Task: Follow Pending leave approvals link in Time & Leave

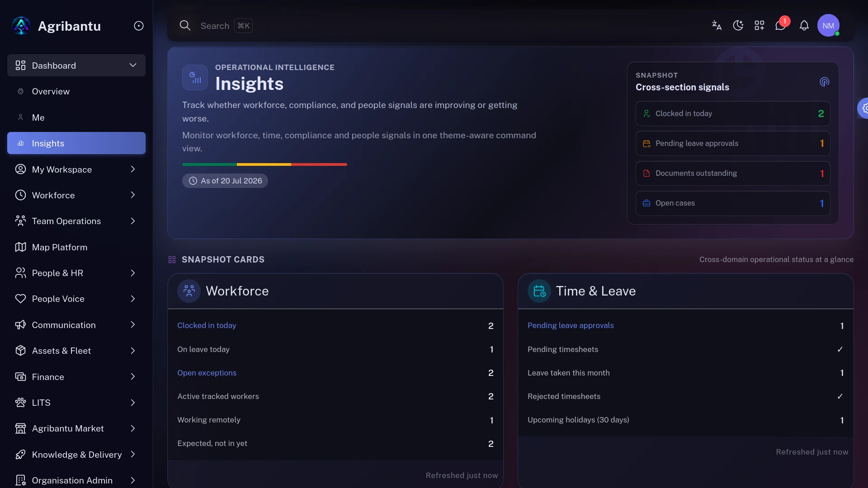Action: click(x=571, y=325)
